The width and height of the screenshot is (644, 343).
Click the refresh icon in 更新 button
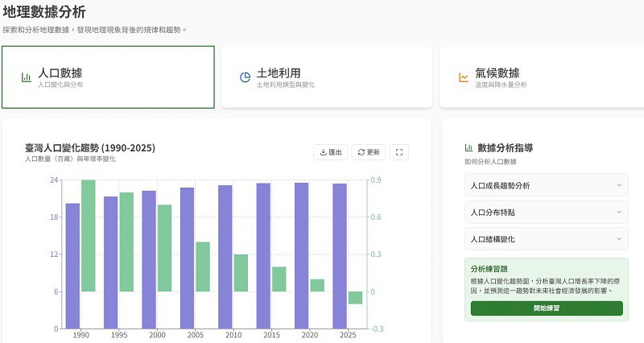point(361,152)
